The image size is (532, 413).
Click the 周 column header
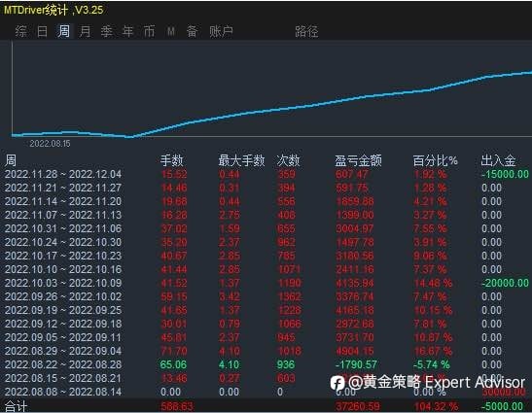point(11,160)
